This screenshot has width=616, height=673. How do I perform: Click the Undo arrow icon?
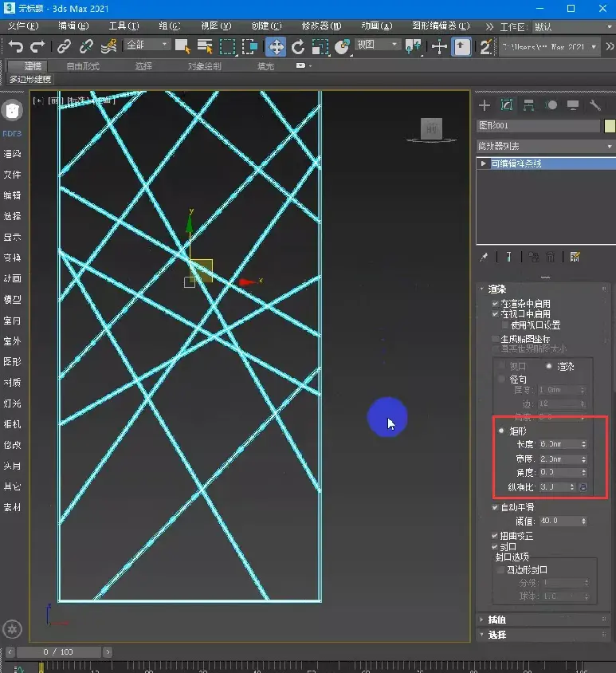16,46
